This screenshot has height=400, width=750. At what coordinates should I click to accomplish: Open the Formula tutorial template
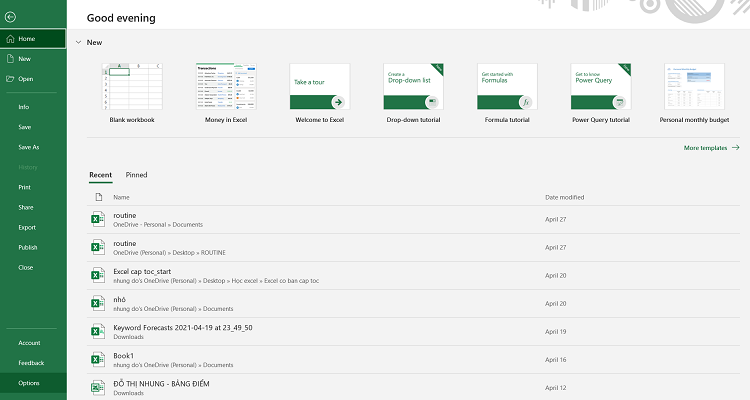pos(507,93)
